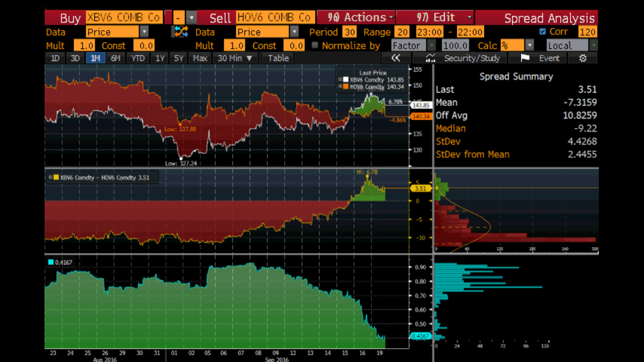Click the Buy Mult 1.0 field
This screenshot has width=644, height=362.
(x=84, y=45)
